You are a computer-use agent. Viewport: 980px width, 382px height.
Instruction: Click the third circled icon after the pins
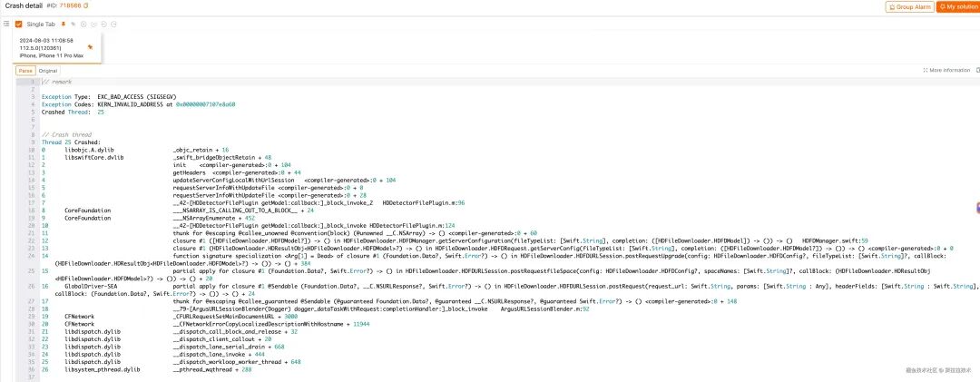coord(103,24)
